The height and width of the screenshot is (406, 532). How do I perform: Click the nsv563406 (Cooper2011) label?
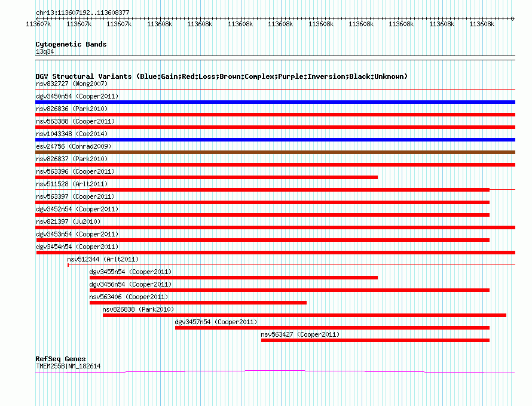pos(129,297)
